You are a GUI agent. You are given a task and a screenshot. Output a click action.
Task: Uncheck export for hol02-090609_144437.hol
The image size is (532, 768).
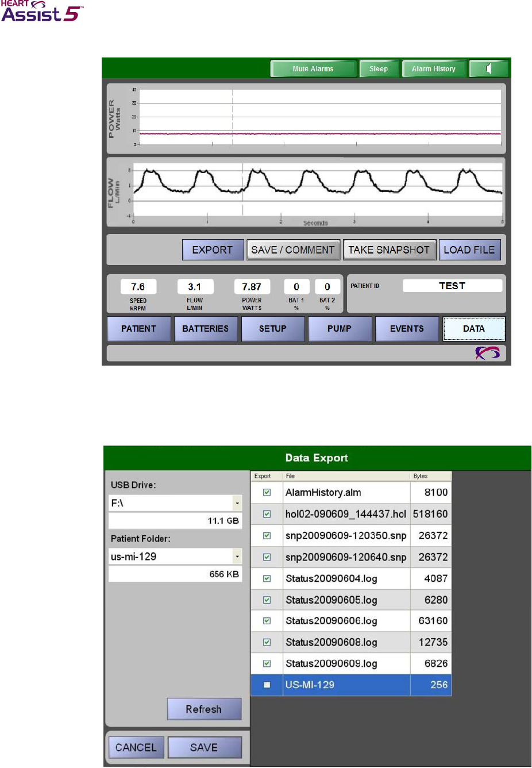pyautogui.click(x=267, y=514)
